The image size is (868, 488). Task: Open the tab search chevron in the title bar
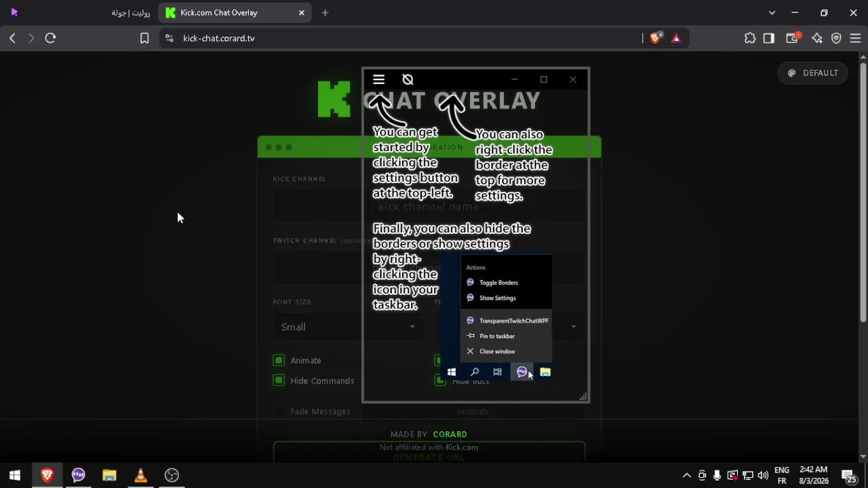(x=772, y=13)
